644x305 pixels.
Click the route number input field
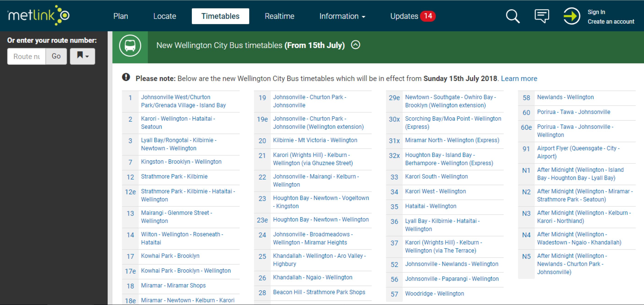27,57
